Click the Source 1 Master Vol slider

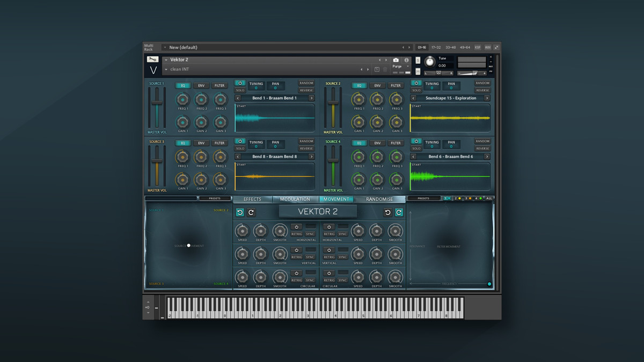point(157,107)
